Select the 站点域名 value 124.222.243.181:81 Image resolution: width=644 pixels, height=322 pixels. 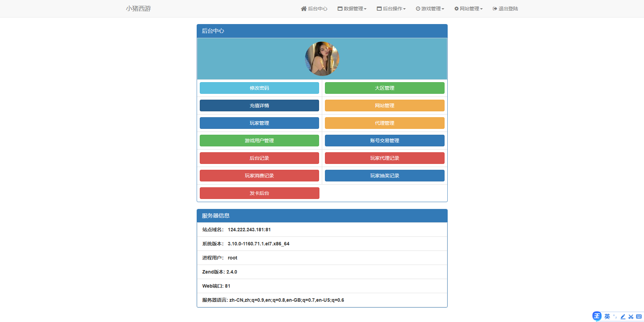coord(249,230)
